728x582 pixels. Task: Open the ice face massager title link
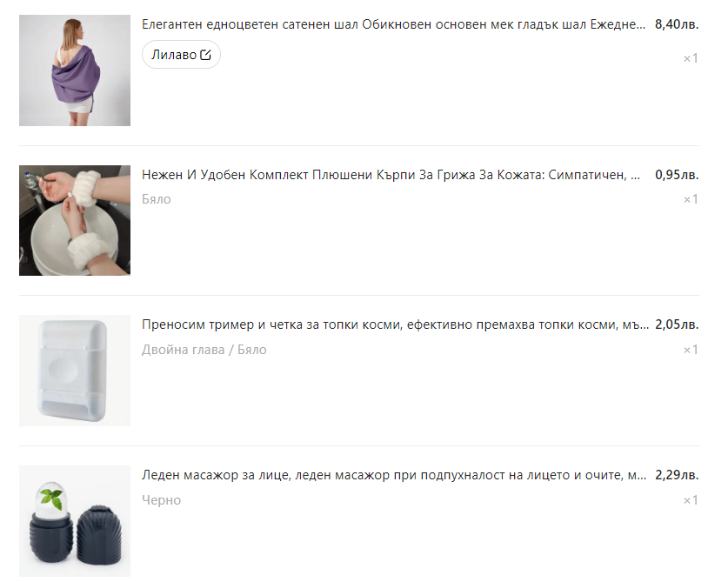[x=394, y=475]
